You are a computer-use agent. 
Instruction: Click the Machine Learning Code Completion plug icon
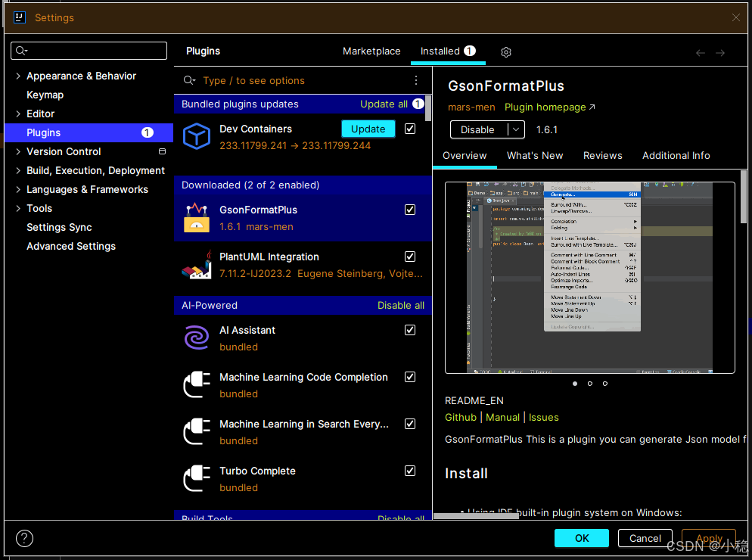197,385
